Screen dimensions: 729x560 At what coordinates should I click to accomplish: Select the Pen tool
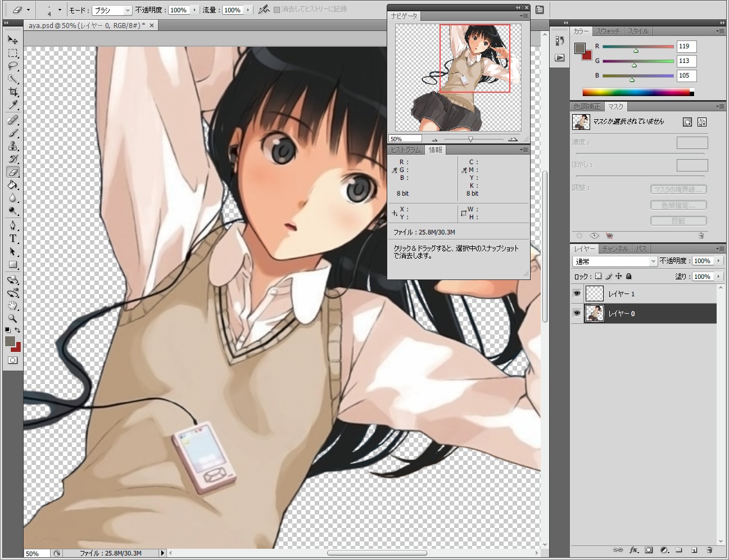tap(13, 226)
